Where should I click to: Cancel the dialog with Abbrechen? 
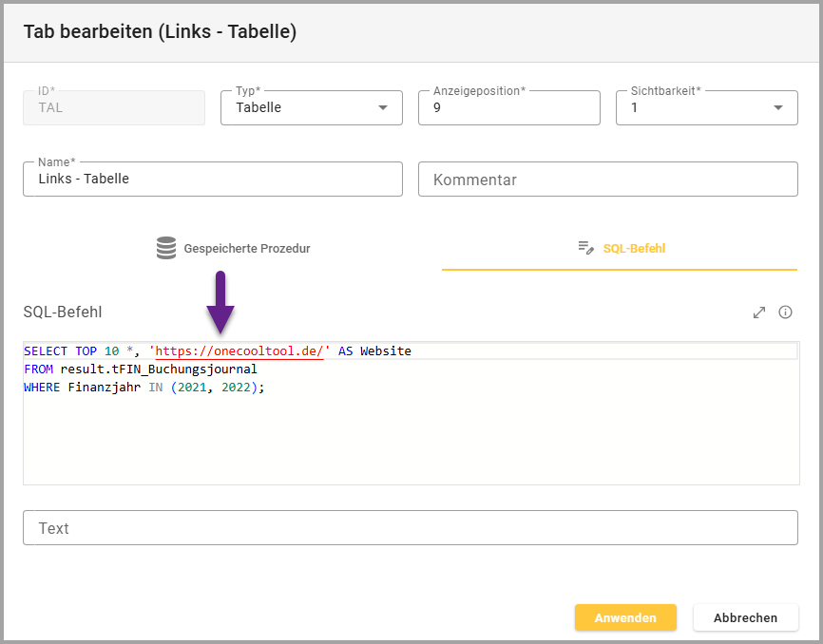pyautogui.click(x=745, y=617)
